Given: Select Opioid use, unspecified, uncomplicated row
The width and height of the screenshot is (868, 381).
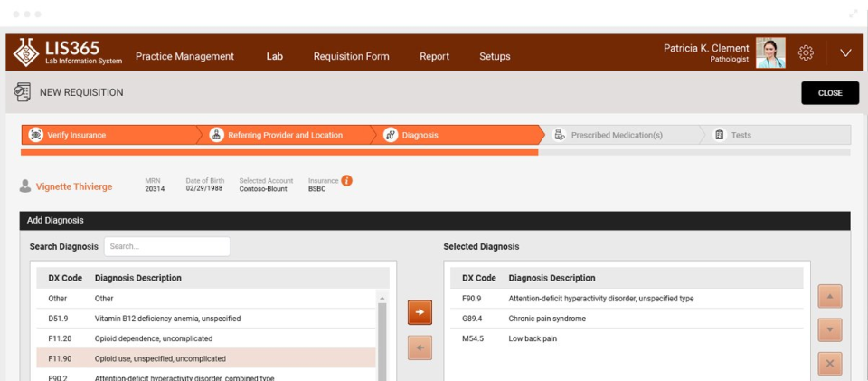Looking at the screenshot, I should click(206, 358).
